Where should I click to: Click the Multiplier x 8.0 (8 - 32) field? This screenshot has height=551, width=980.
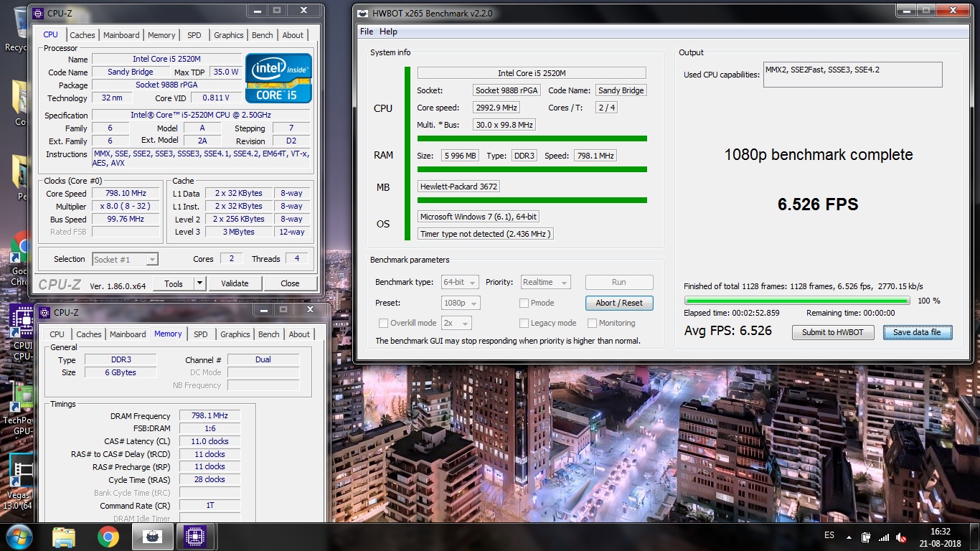click(126, 207)
